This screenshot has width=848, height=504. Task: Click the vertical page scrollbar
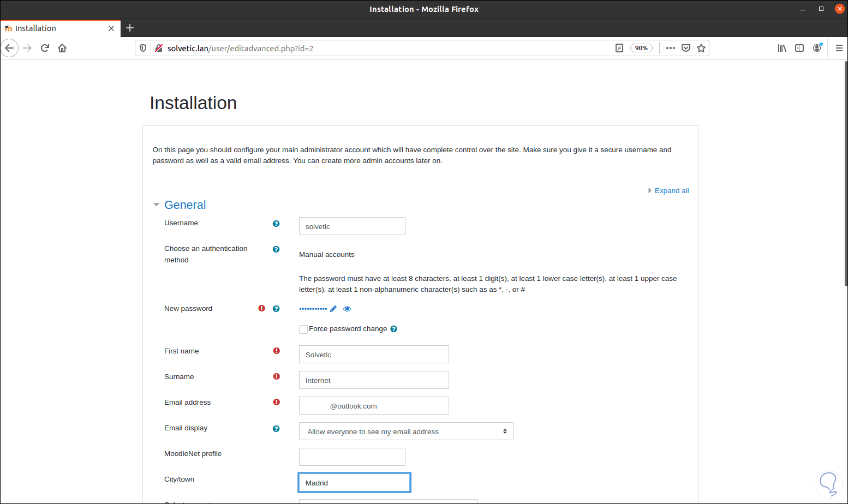tap(845, 175)
